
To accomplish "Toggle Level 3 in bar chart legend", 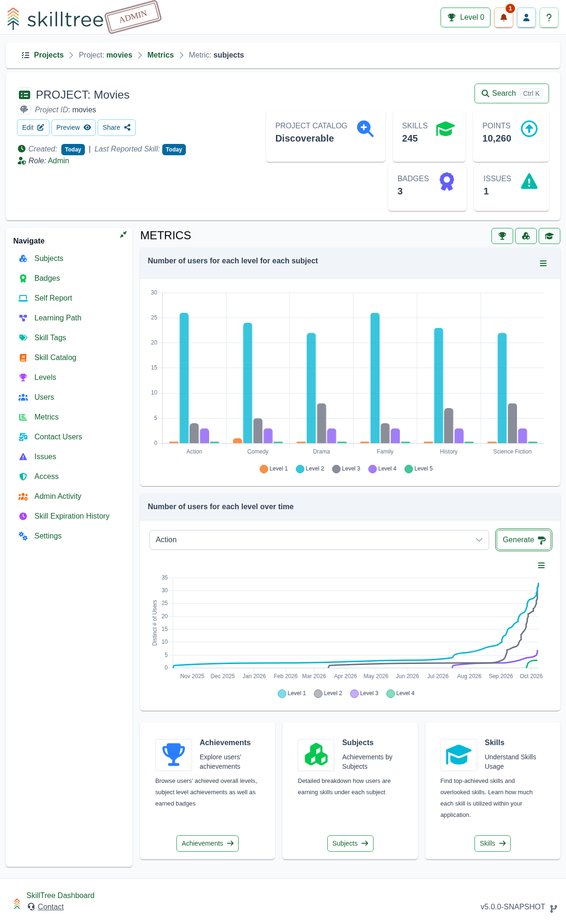I will coord(346,469).
